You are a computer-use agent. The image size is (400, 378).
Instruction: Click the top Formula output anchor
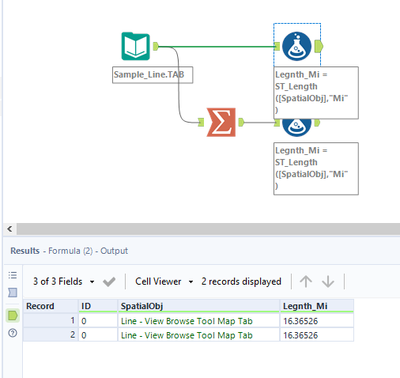click(318, 46)
